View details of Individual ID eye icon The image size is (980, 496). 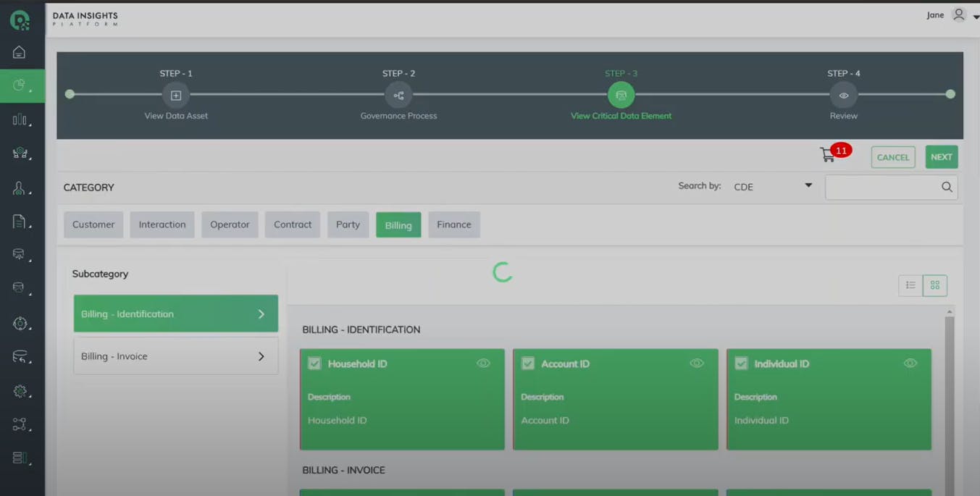click(910, 363)
